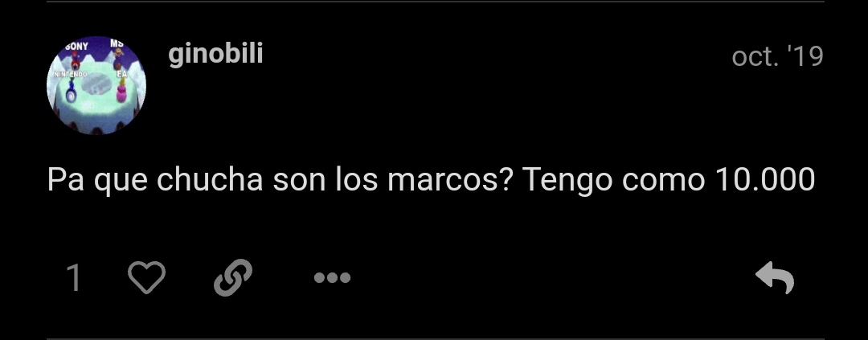Screen dimensions: 868x340
Task: Copy the post's link using chain icon
Action: 233,277
